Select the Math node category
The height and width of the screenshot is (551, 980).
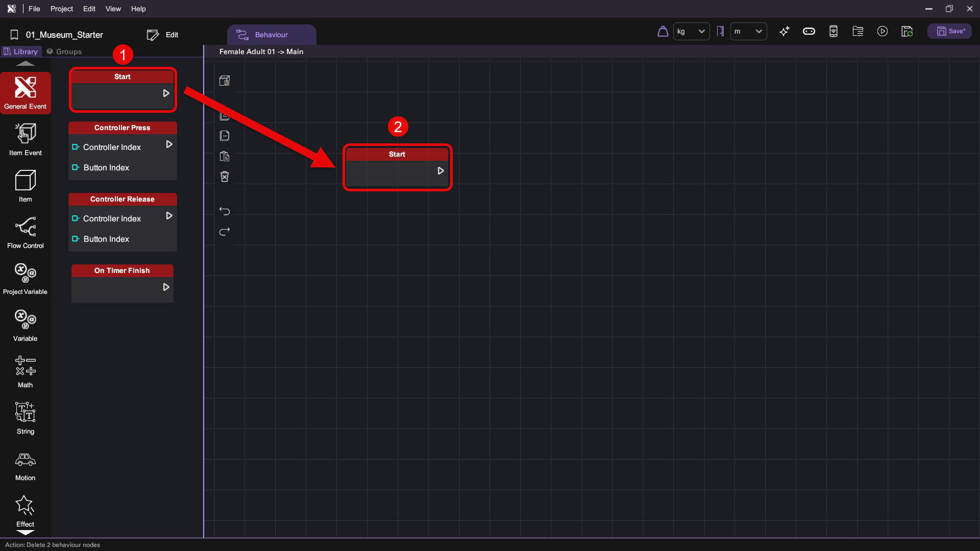25,371
